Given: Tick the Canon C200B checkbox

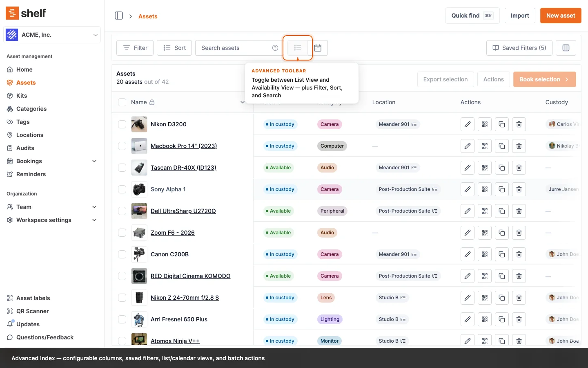Looking at the screenshot, I should (x=122, y=254).
